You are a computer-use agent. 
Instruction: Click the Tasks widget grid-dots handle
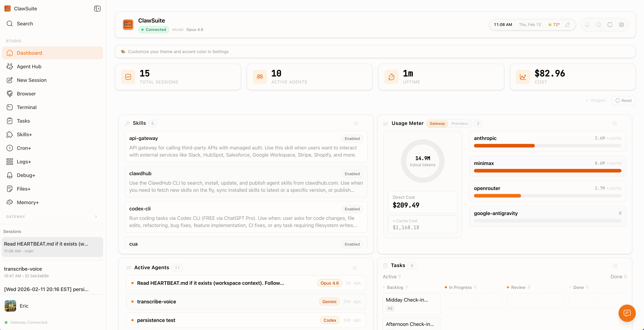616,266
